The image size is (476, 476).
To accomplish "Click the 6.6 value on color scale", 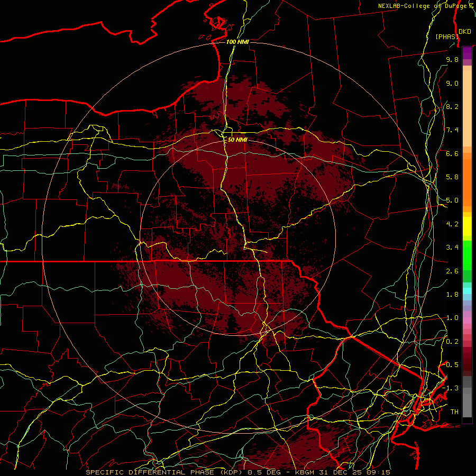I will [452, 153].
